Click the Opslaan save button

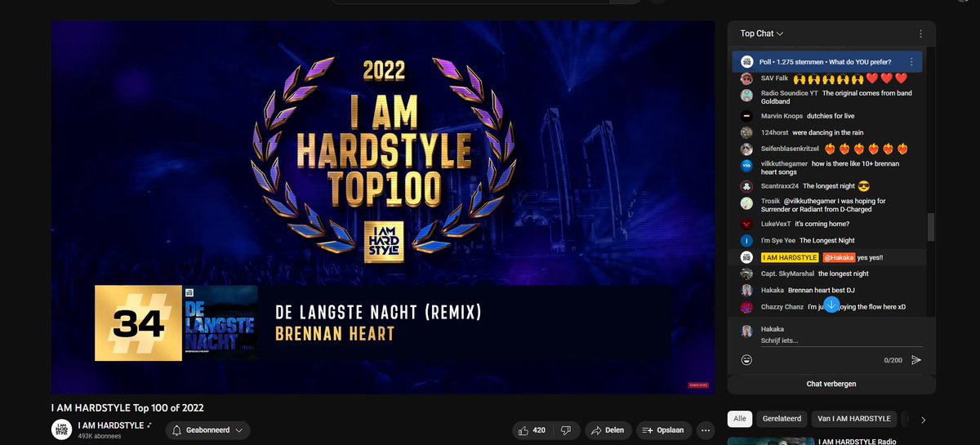point(663,430)
